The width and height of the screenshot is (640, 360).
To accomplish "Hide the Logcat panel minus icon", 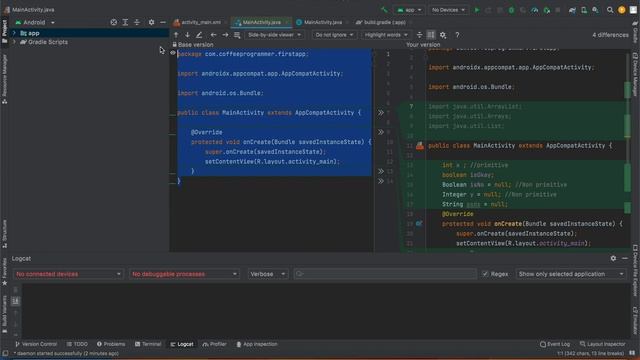I will pyautogui.click(x=625, y=258).
